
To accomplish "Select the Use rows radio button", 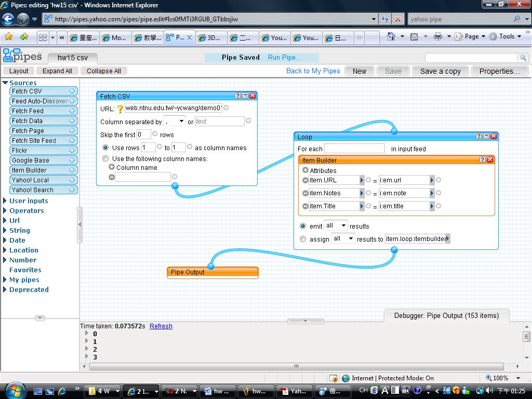I will coord(105,148).
